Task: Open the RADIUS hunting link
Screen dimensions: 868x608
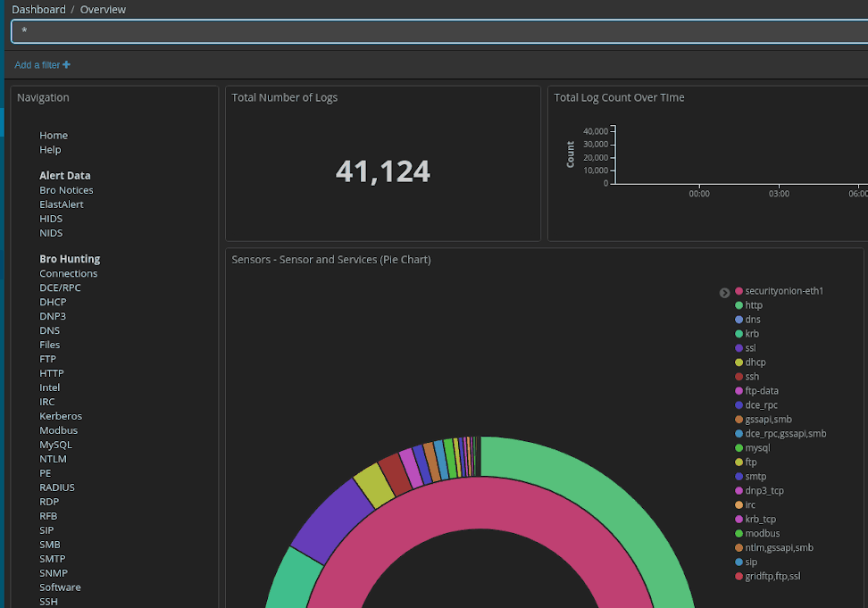Action: [57, 487]
